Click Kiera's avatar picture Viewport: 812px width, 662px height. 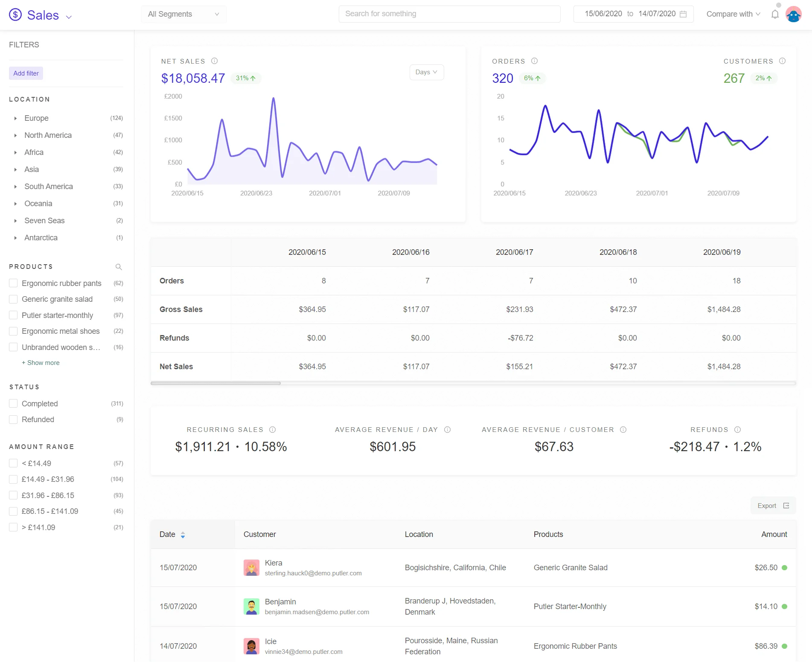(251, 568)
